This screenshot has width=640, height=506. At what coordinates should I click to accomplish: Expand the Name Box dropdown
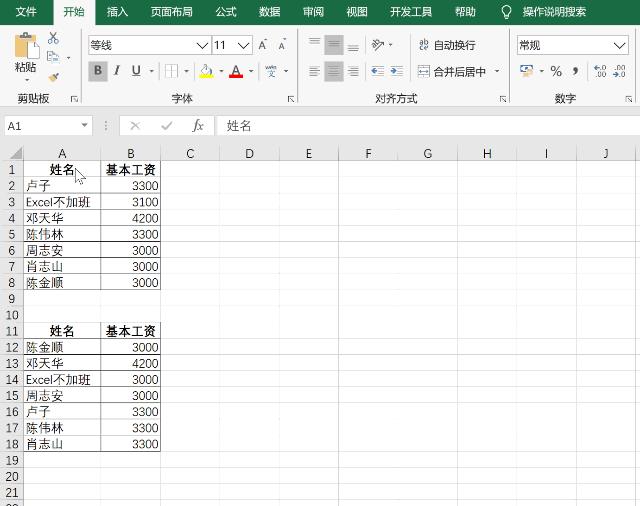coord(84,125)
